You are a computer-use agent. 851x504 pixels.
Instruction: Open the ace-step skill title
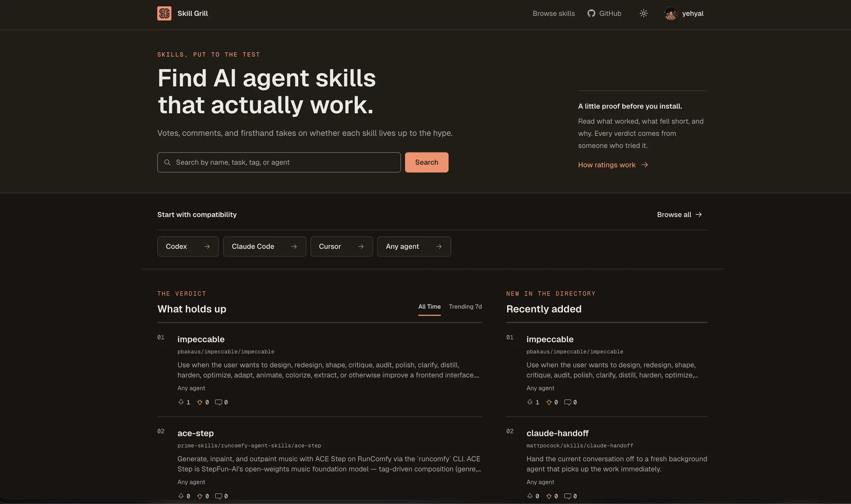pos(195,433)
